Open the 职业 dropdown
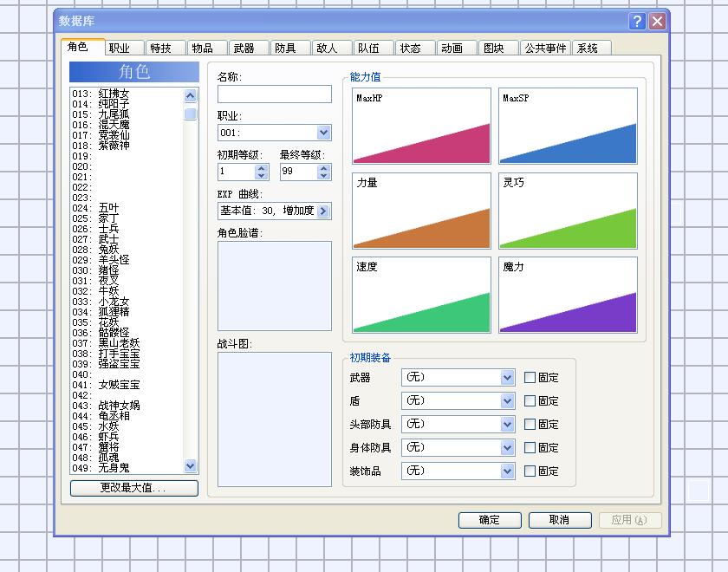 point(323,133)
